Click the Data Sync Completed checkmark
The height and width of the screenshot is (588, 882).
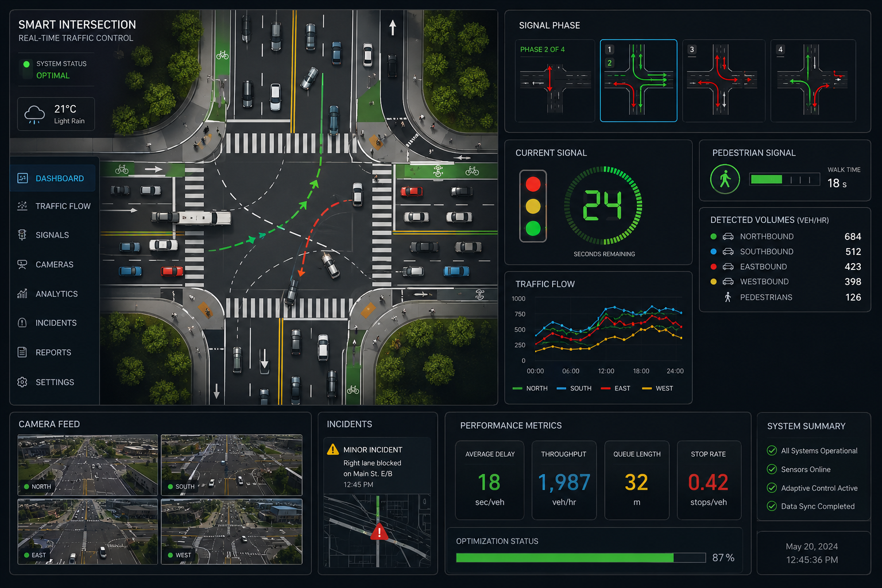click(772, 506)
